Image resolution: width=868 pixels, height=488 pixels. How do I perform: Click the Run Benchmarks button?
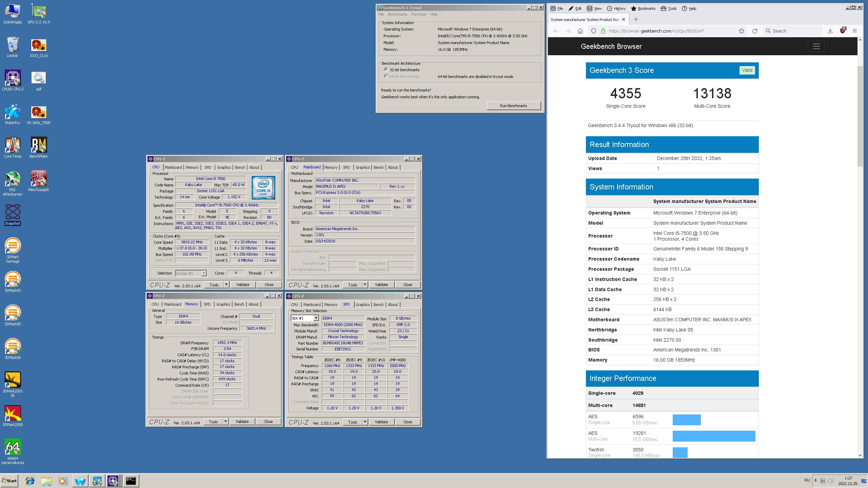[513, 106]
